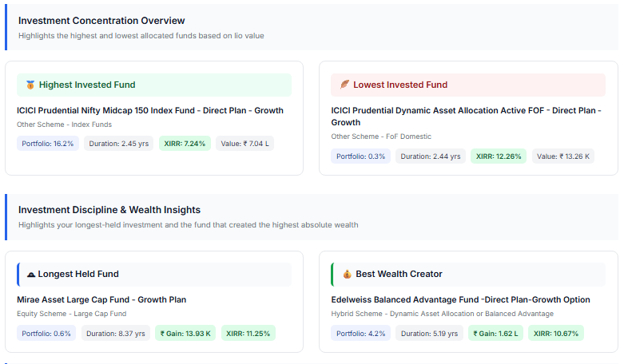
Task: Click Other Scheme - FoF Domestic label
Action: (381, 136)
